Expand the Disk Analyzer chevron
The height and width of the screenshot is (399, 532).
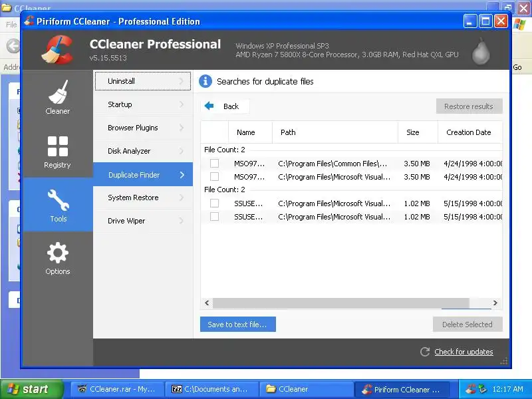tap(181, 151)
